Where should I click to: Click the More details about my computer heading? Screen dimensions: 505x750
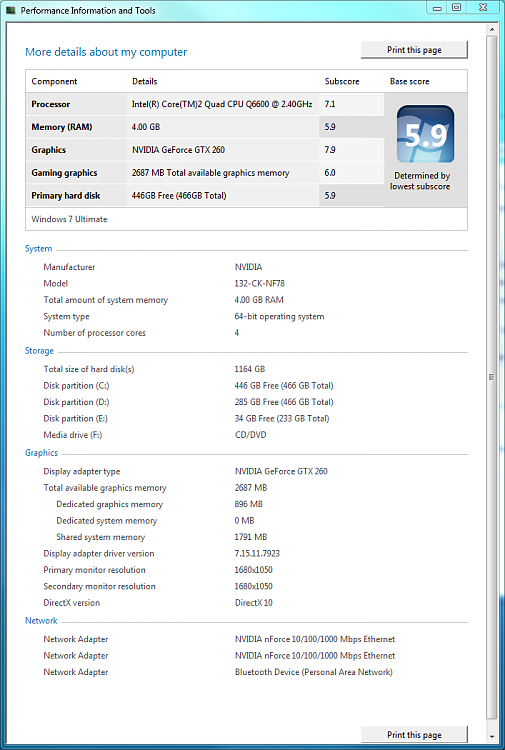[x=106, y=52]
